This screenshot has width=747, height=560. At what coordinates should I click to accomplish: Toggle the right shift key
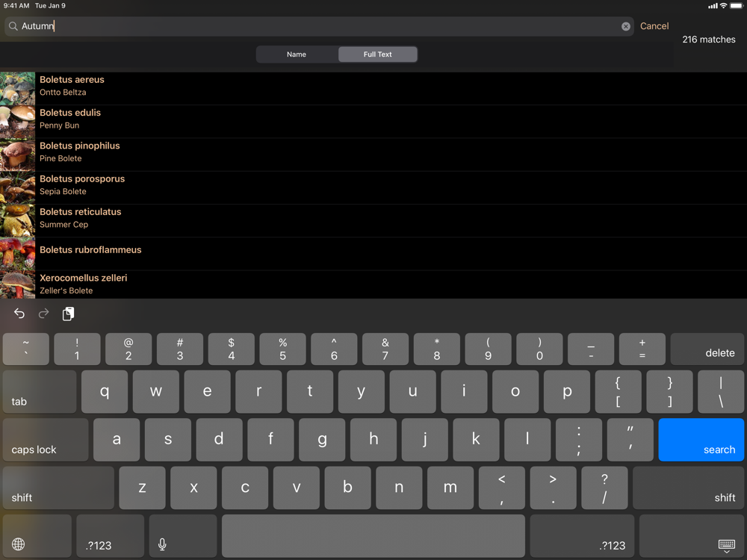689,488
